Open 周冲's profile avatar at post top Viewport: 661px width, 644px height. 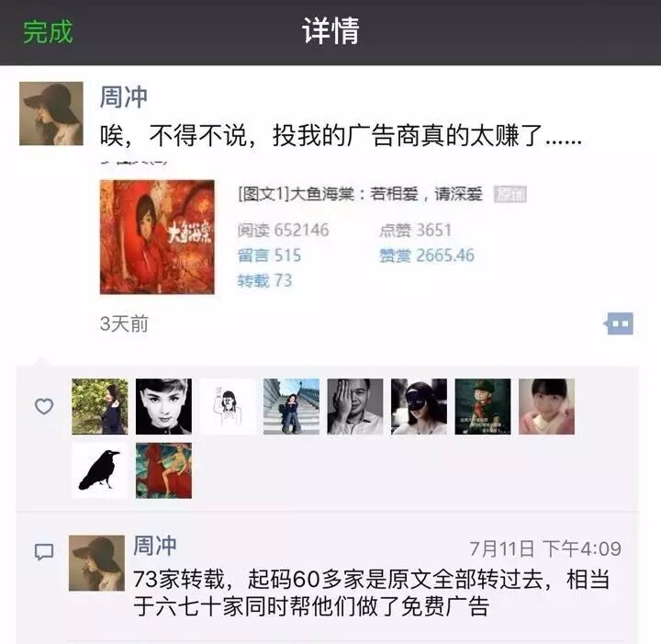[x=51, y=114]
